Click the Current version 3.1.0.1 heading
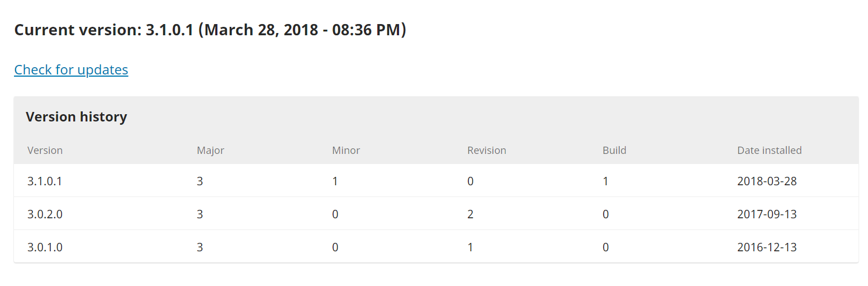Viewport: 868px width, 286px height. point(210,30)
